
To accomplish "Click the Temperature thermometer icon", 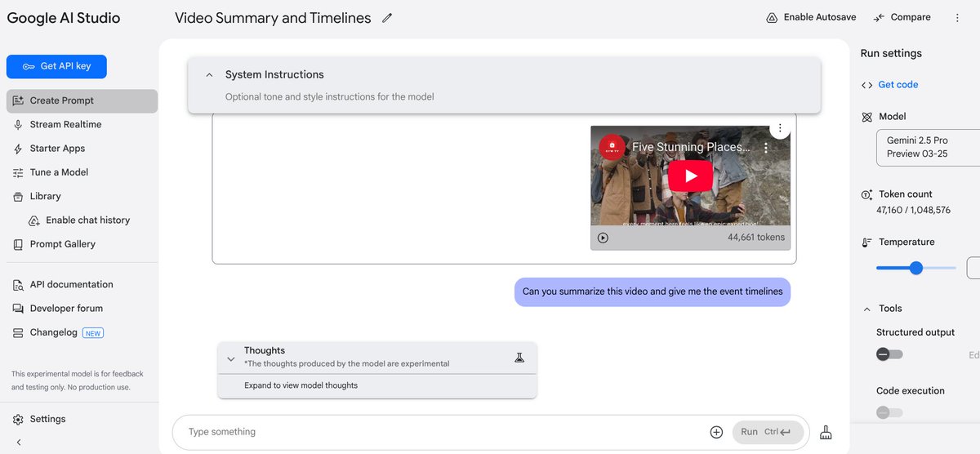I will [x=867, y=243].
